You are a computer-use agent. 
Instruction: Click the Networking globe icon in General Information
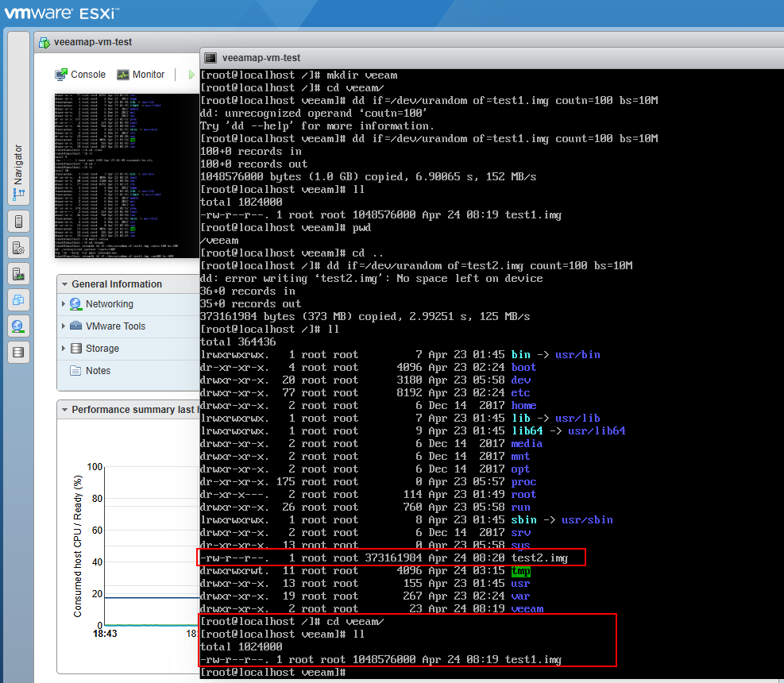click(x=75, y=304)
